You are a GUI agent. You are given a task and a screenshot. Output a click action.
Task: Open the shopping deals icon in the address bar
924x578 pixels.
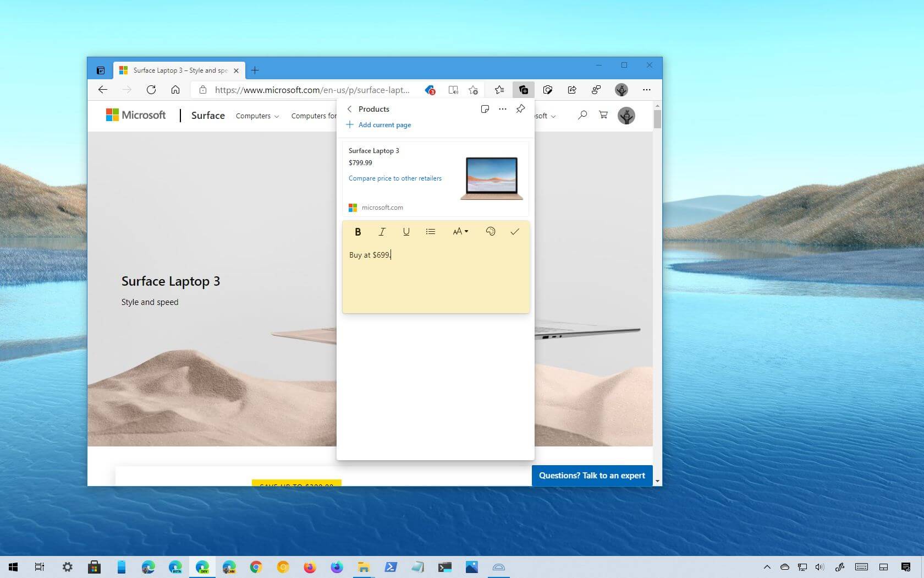point(430,90)
